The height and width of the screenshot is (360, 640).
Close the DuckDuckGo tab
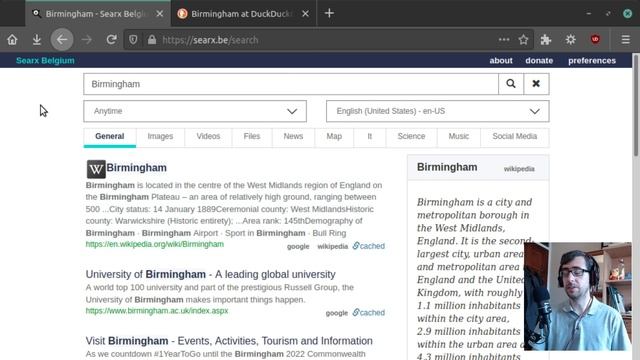point(305,14)
